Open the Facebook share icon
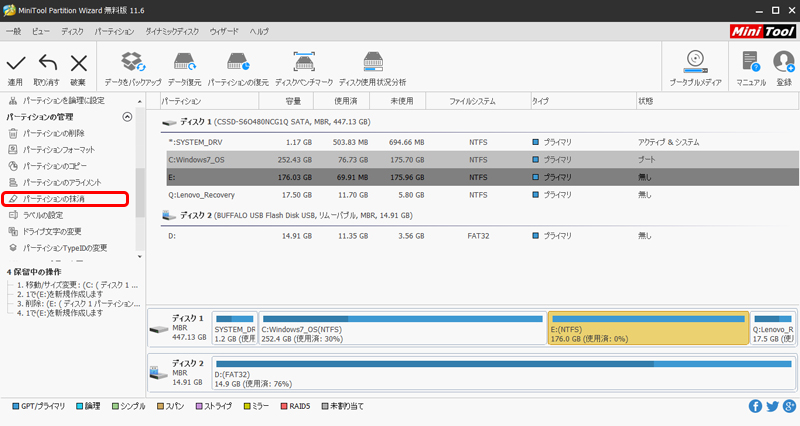 click(755, 406)
